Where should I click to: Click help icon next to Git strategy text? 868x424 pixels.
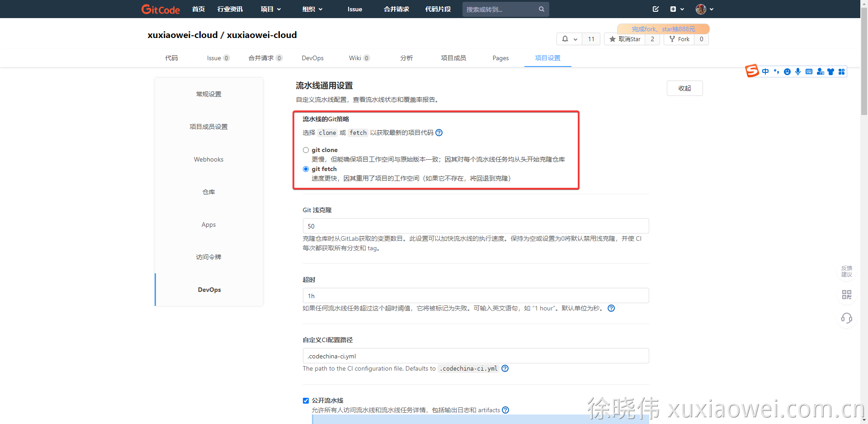point(439,133)
